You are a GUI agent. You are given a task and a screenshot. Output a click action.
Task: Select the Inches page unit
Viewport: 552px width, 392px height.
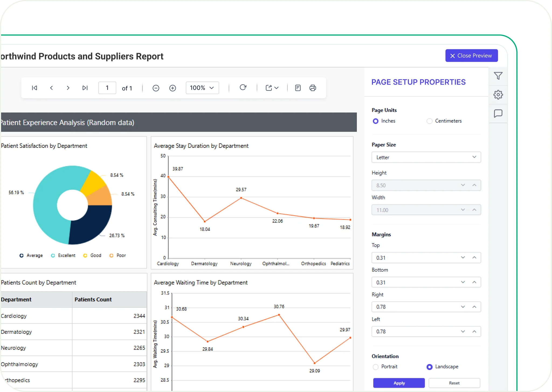pos(375,121)
